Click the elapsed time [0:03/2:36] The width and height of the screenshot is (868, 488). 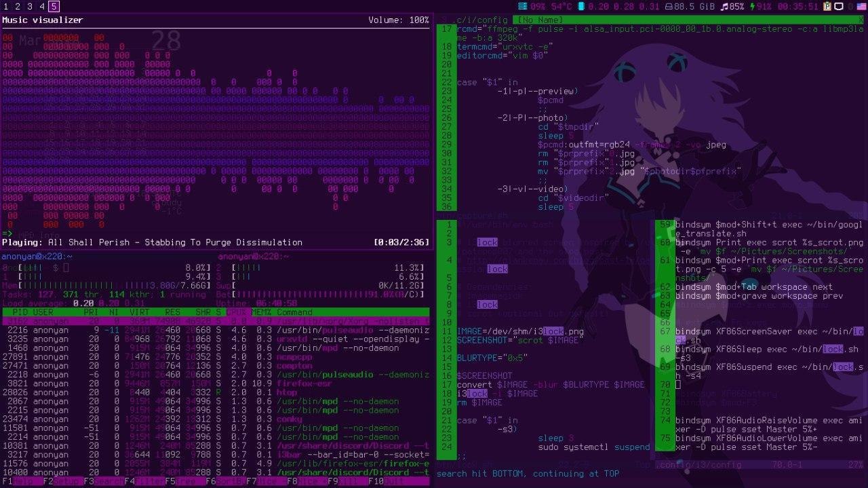click(x=401, y=242)
